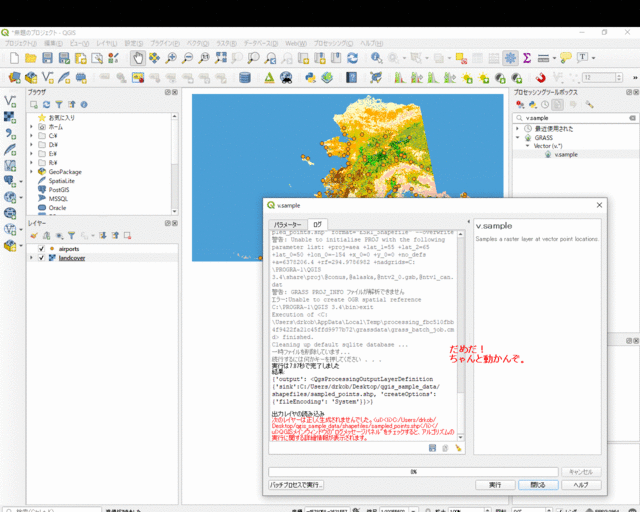The width and height of the screenshot is (640, 512).
Task: Expand the C:¥ drive in Browser
Action: click(31, 136)
